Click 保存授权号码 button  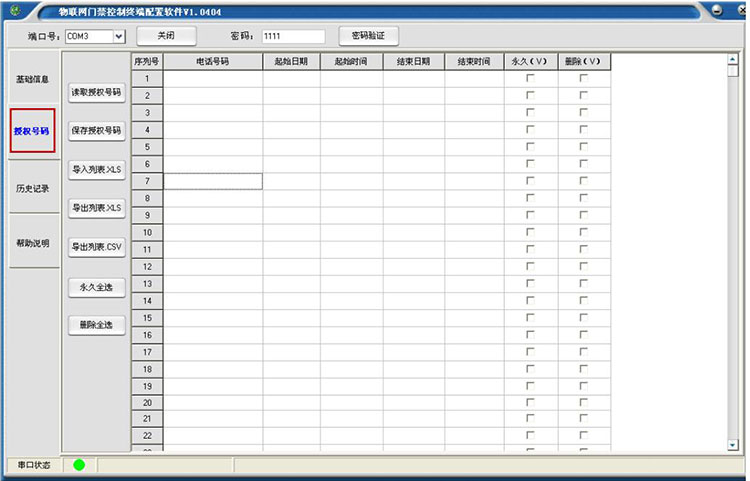point(96,130)
